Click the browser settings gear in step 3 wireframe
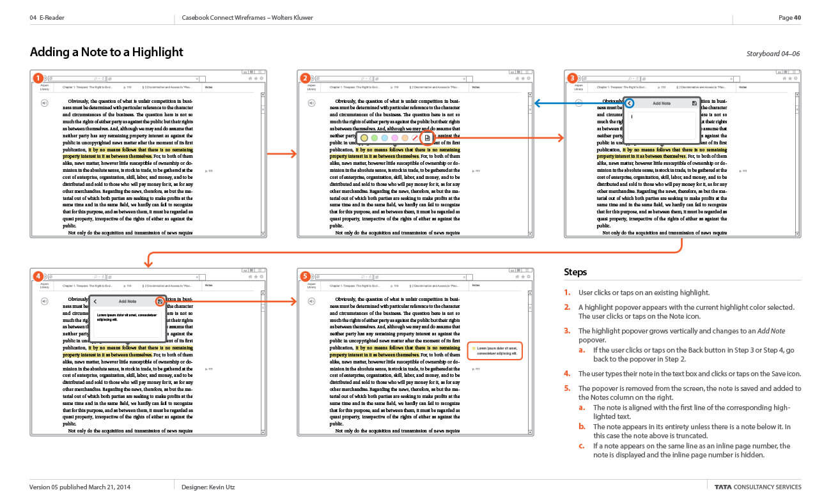Image resolution: width=831 pixels, height=504 pixels. point(796,78)
